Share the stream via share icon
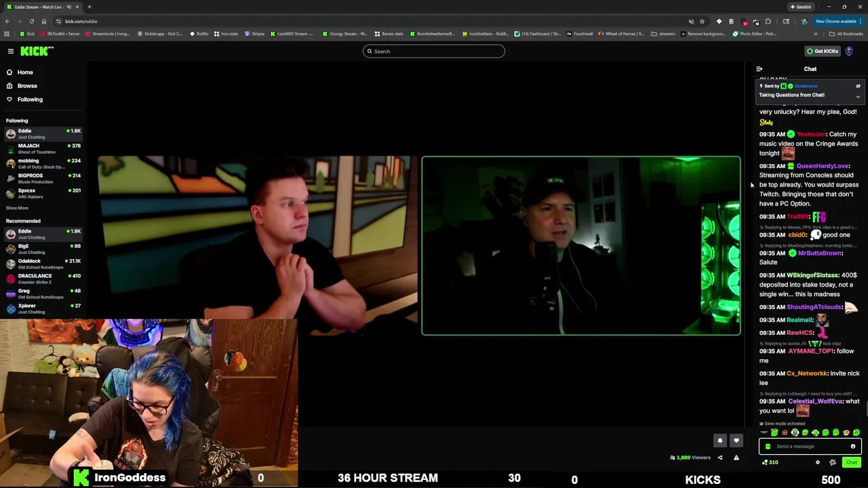Image resolution: width=868 pixels, height=488 pixels. 720,457
